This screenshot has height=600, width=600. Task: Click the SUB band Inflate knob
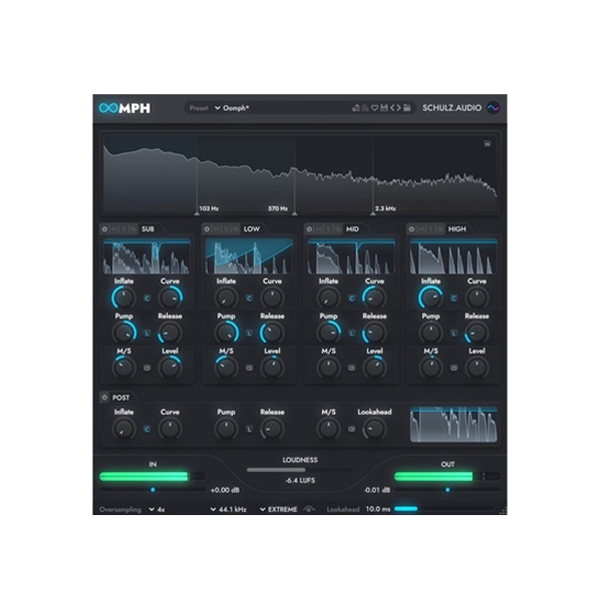pyautogui.click(x=124, y=298)
